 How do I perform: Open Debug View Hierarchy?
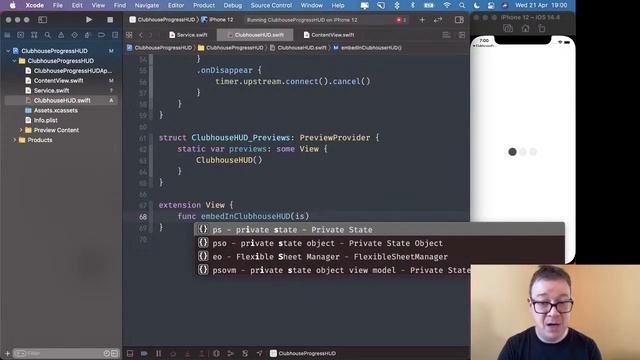(x=216, y=353)
